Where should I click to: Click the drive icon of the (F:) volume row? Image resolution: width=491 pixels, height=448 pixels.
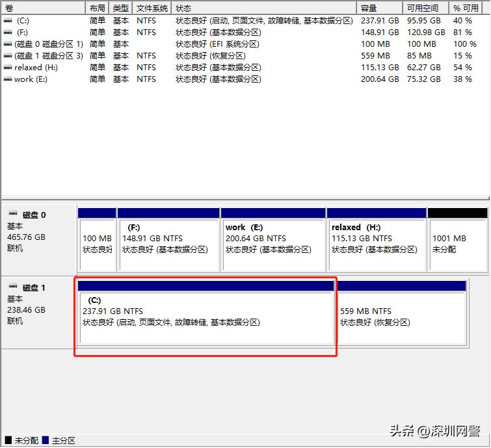coord(8,33)
